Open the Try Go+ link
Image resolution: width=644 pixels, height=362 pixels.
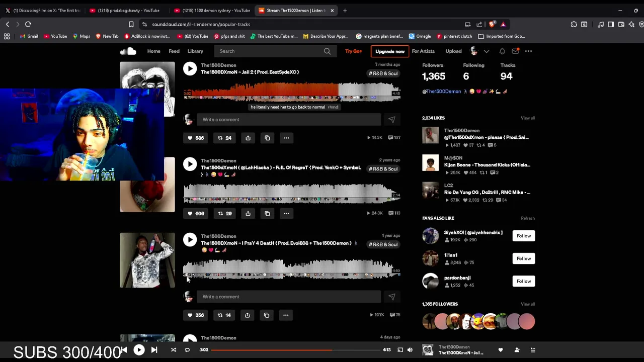[354, 51]
